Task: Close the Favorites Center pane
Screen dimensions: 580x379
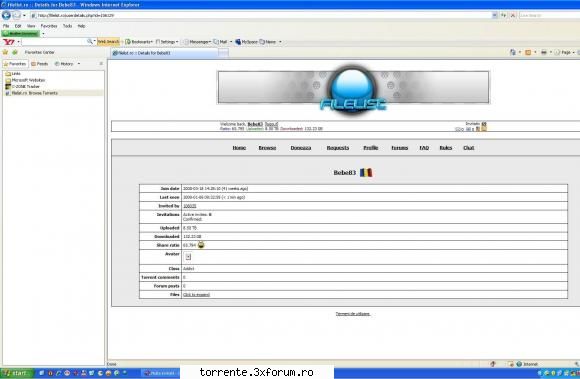Action: click(101, 64)
